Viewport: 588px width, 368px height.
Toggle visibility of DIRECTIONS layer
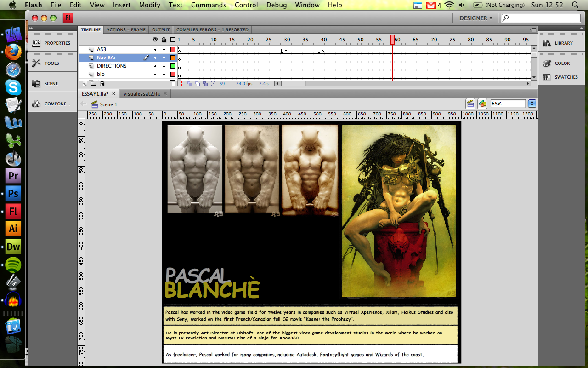155,66
